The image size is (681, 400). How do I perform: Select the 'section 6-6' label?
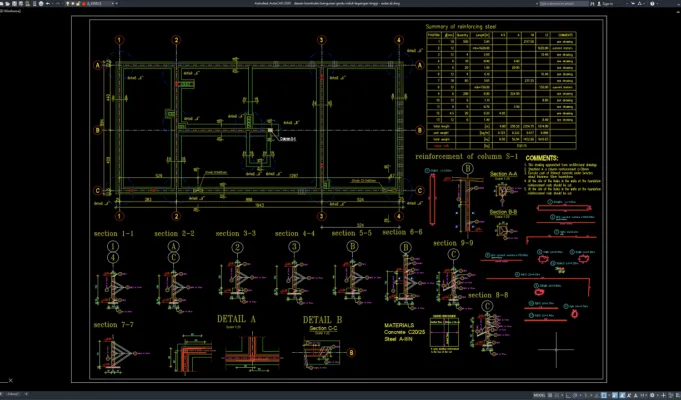[402, 232]
